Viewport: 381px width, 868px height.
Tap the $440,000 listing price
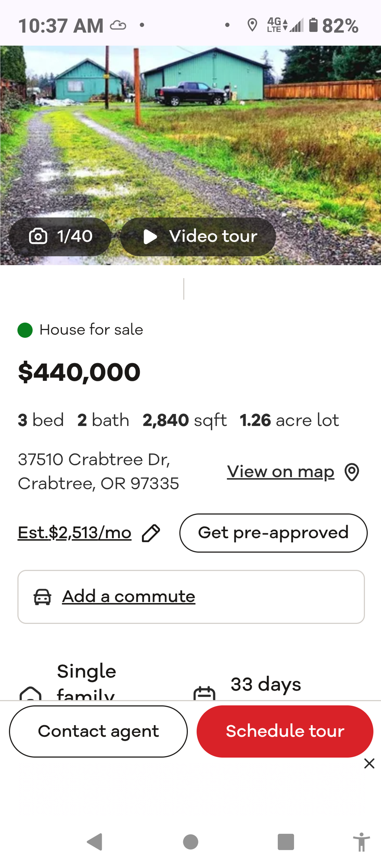coord(79,372)
